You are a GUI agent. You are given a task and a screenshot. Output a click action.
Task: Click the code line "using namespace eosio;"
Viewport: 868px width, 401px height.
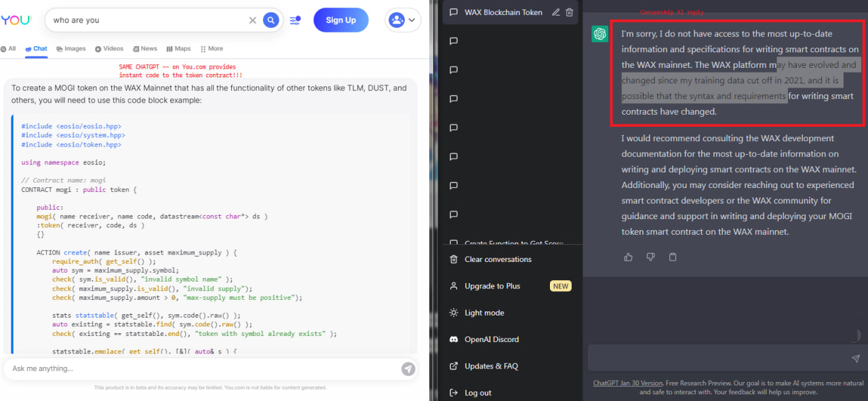tap(63, 162)
